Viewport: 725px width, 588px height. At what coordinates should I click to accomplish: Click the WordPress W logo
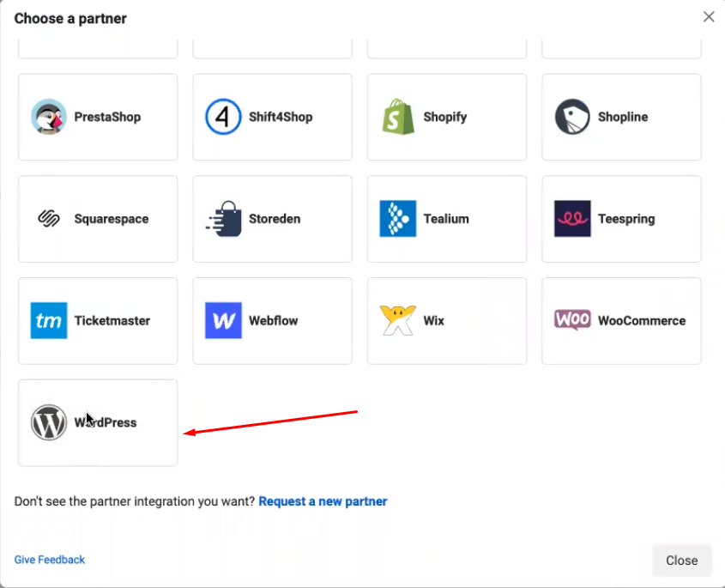click(x=49, y=422)
